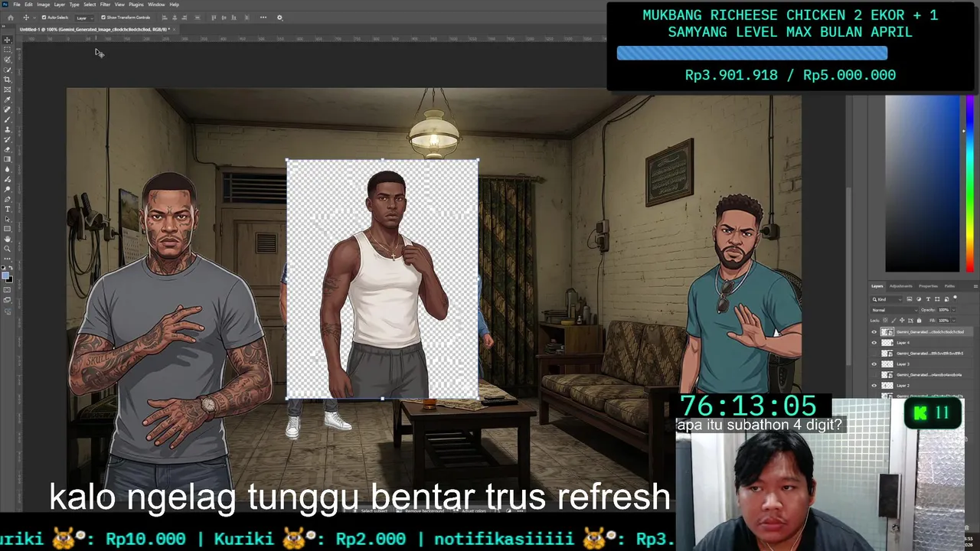Open the File menu
The image size is (980, 551).
click(17, 5)
